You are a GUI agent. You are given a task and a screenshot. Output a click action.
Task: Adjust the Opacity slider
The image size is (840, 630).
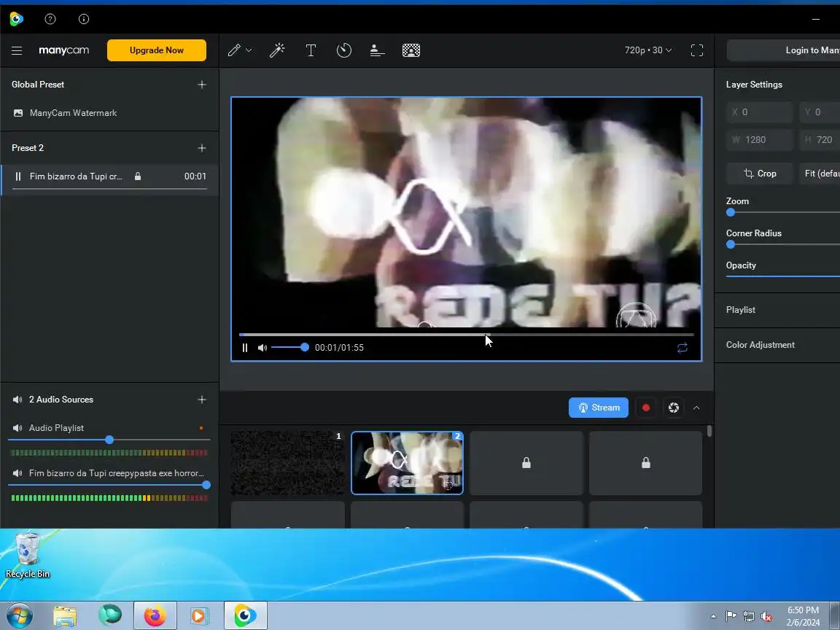(782, 276)
